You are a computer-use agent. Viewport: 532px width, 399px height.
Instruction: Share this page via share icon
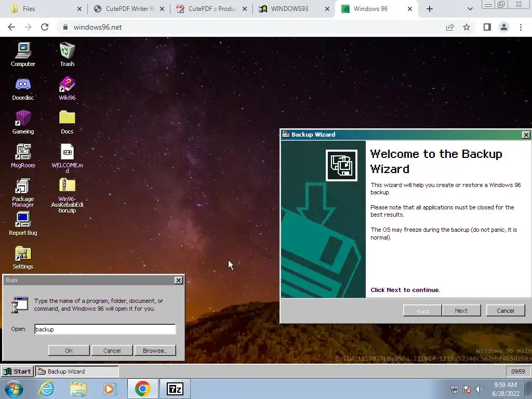click(450, 27)
